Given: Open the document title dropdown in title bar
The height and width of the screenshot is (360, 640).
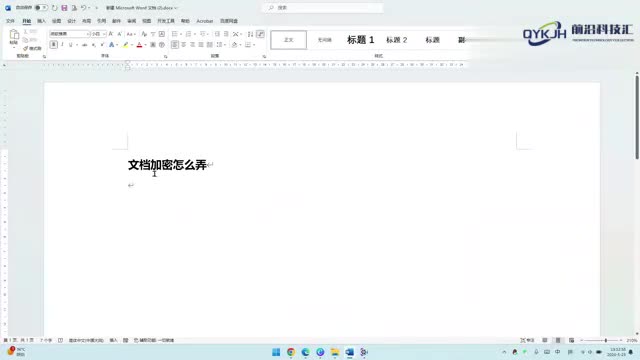Looking at the screenshot, I should coord(176,8).
